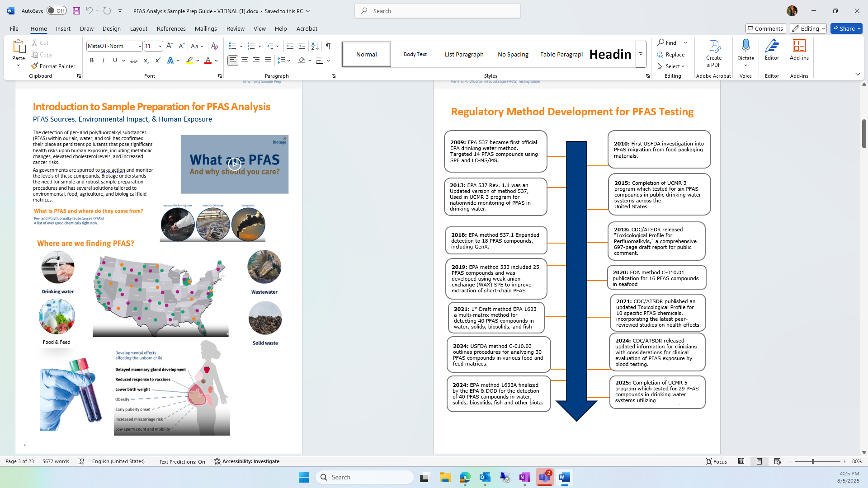Switch to Web Layout view
Screen dimensions: 868x488
click(777, 461)
